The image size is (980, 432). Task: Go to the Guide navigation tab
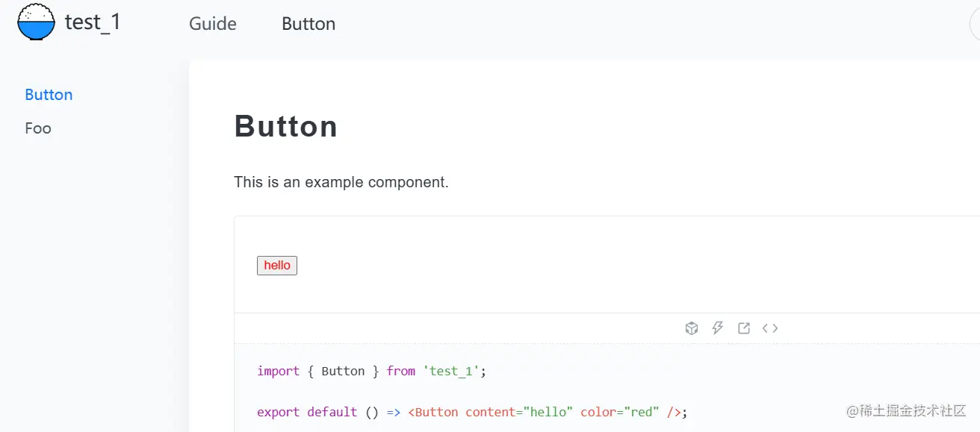click(213, 24)
